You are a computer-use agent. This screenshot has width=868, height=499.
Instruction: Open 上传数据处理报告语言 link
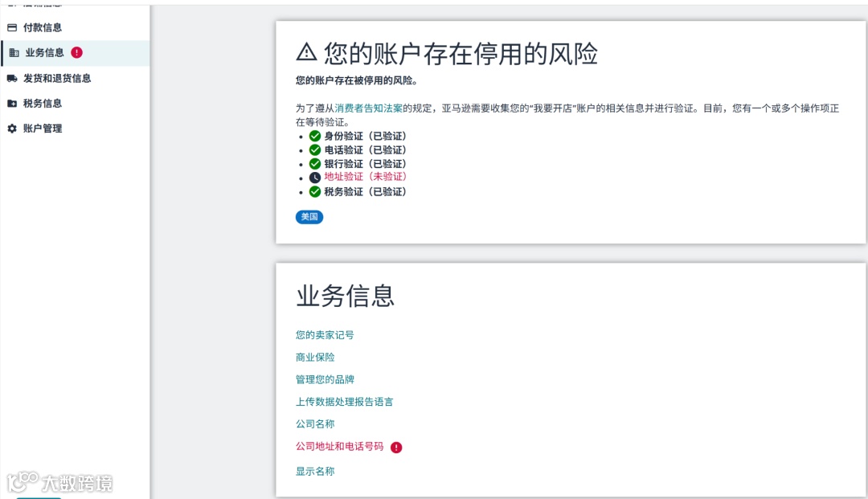[344, 402]
